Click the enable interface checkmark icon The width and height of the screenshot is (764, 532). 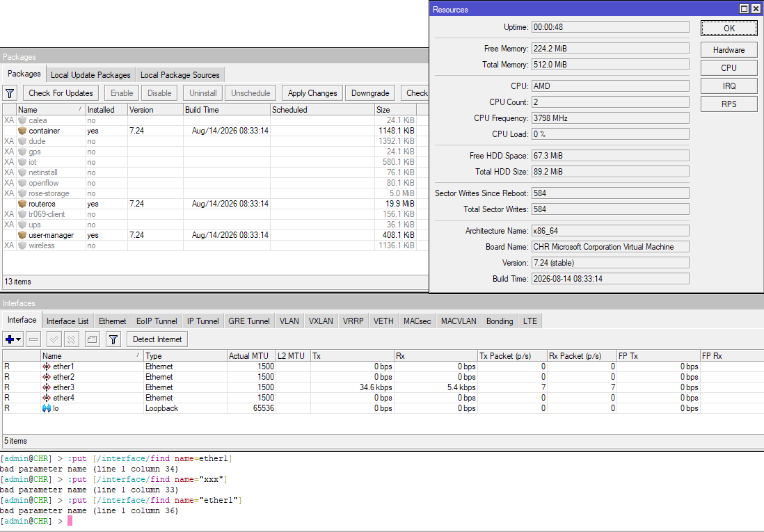[x=54, y=339]
